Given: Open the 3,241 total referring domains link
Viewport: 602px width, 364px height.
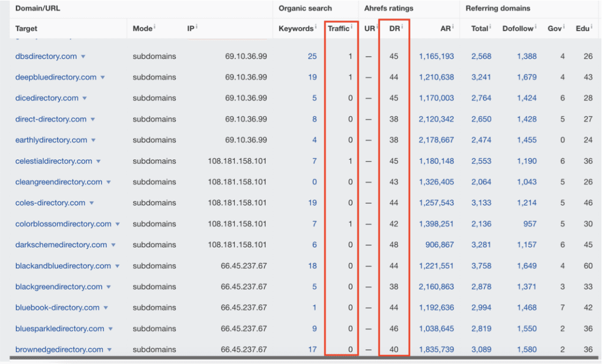Looking at the screenshot, I should tap(481, 77).
